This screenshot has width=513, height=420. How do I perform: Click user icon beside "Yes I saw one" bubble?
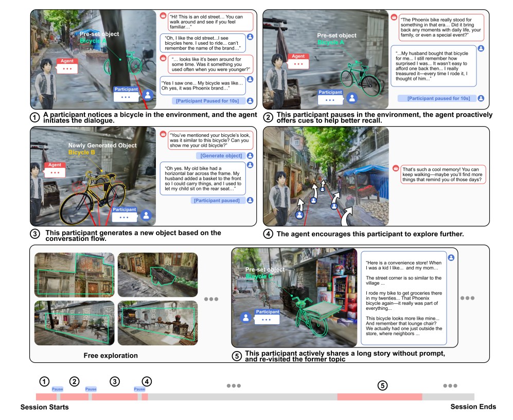tap(250, 79)
